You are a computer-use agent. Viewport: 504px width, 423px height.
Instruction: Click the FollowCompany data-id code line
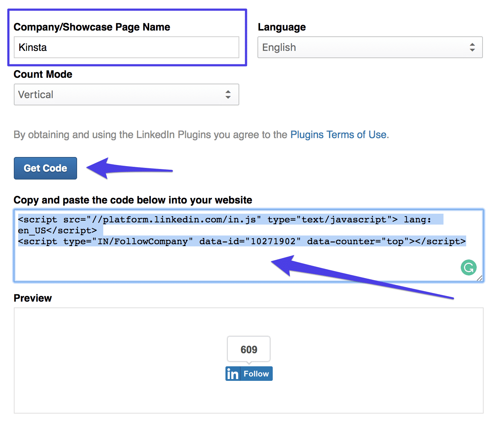241,242
